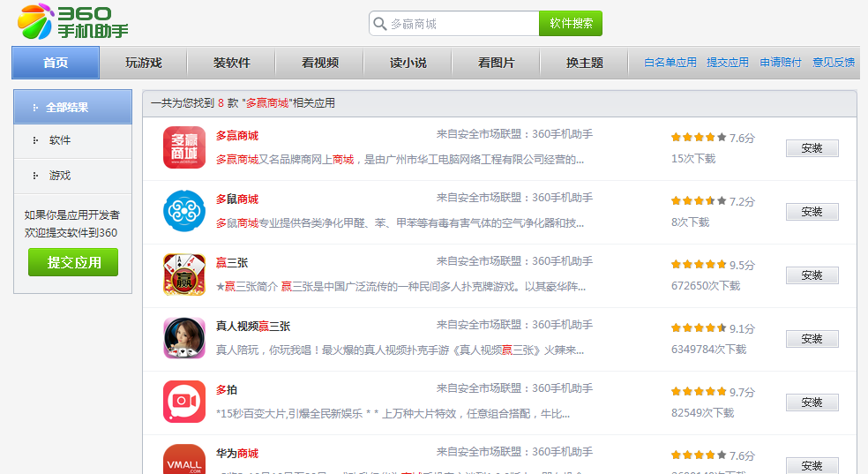The height and width of the screenshot is (474, 868).
Task: Open the 真人视频赢三张 title link
Action: pos(253,327)
